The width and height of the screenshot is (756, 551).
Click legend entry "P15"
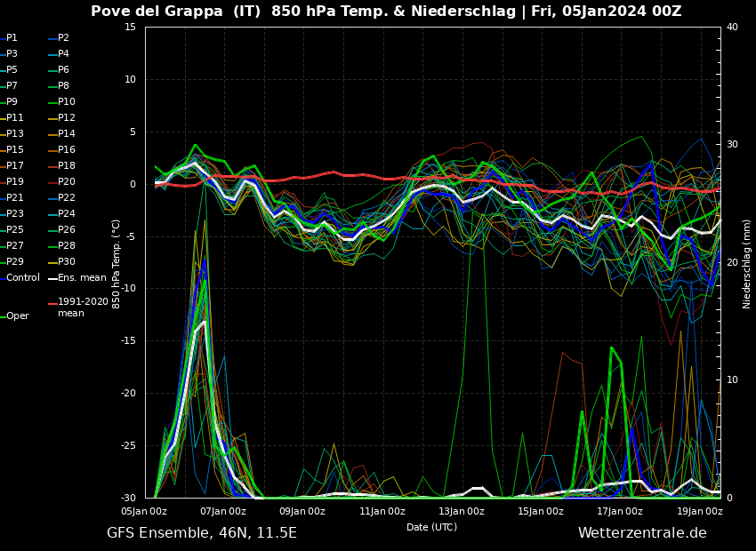[12, 150]
